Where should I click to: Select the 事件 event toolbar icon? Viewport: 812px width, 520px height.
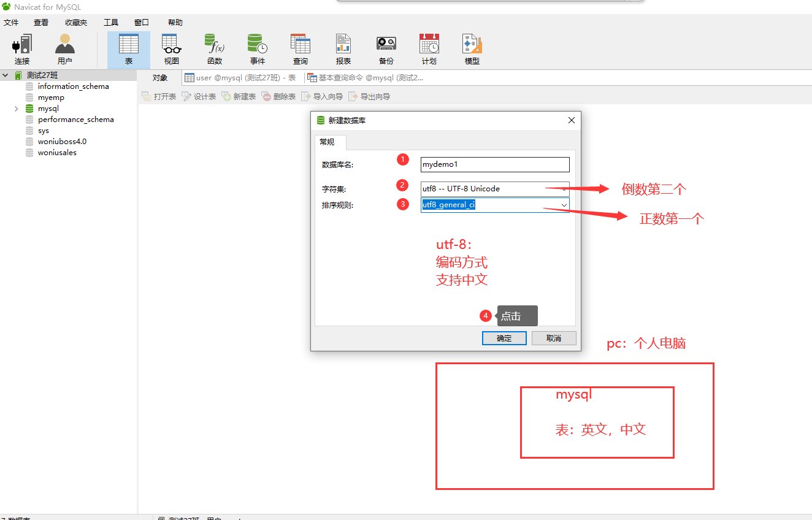258,50
